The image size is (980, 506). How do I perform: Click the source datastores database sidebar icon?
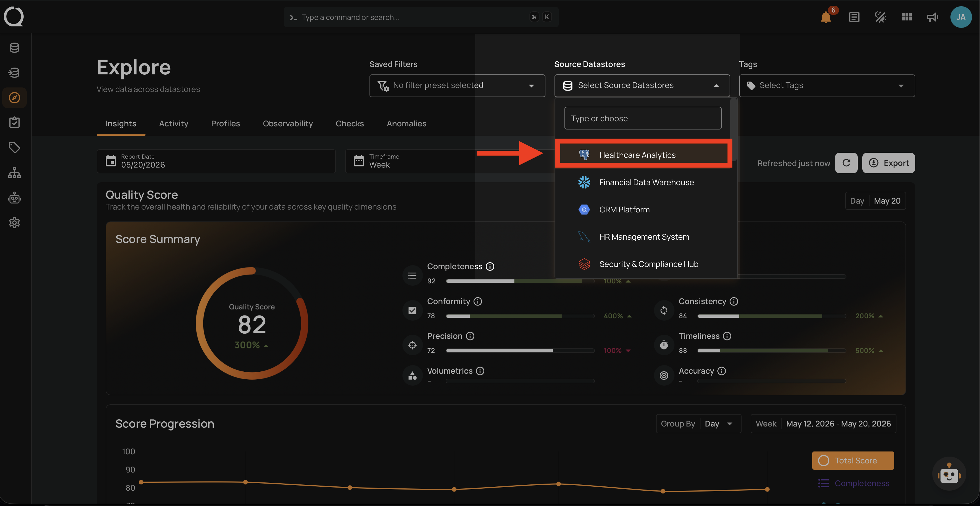(x=14, y=47)
